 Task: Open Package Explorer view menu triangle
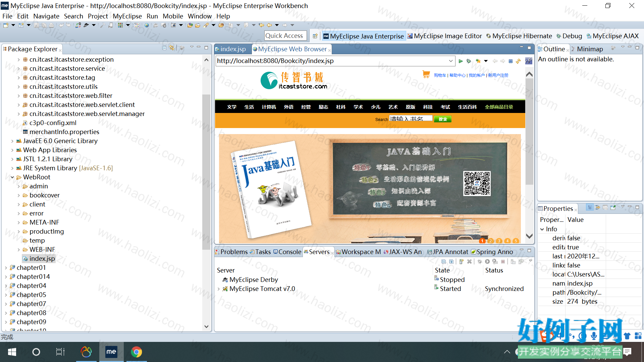(x=192, y=47)
